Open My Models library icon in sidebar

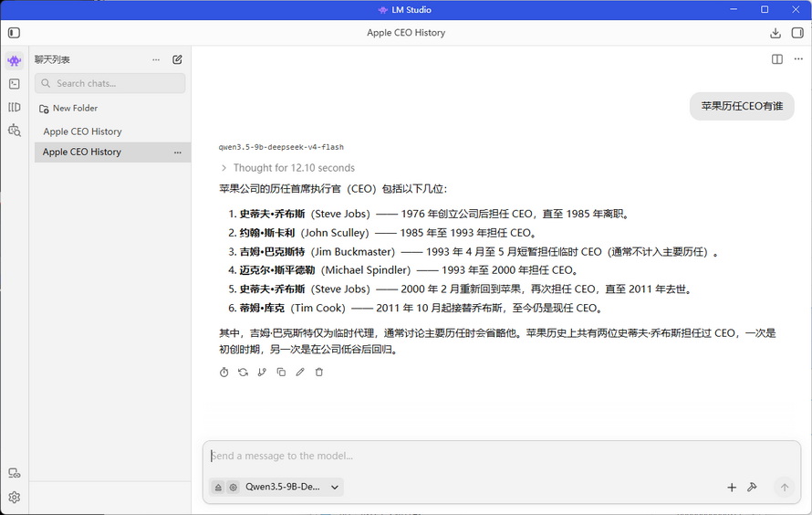pos(15,107)
